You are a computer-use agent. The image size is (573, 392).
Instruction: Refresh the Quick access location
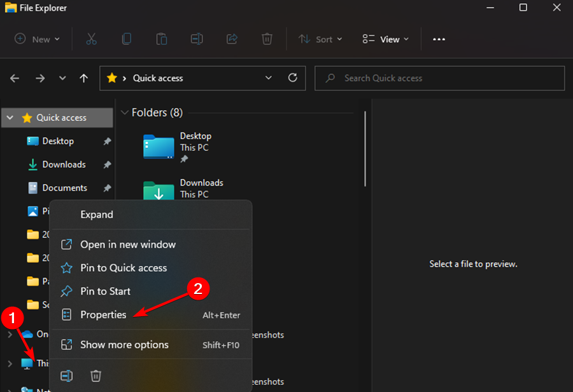pyautogui.click(x=293, y=78)
